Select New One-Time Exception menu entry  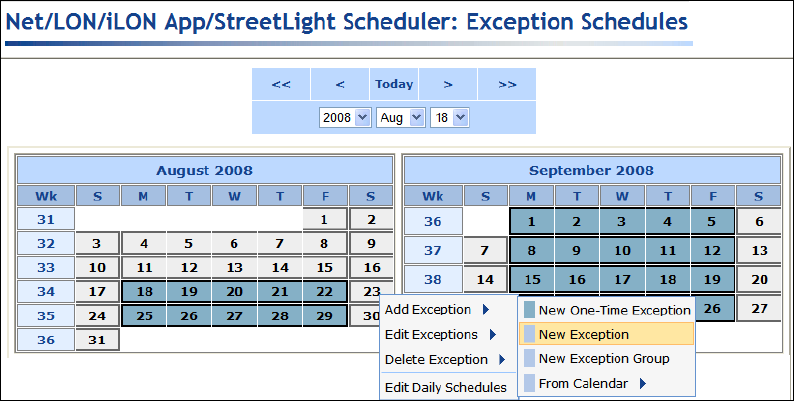click(614, 310)
